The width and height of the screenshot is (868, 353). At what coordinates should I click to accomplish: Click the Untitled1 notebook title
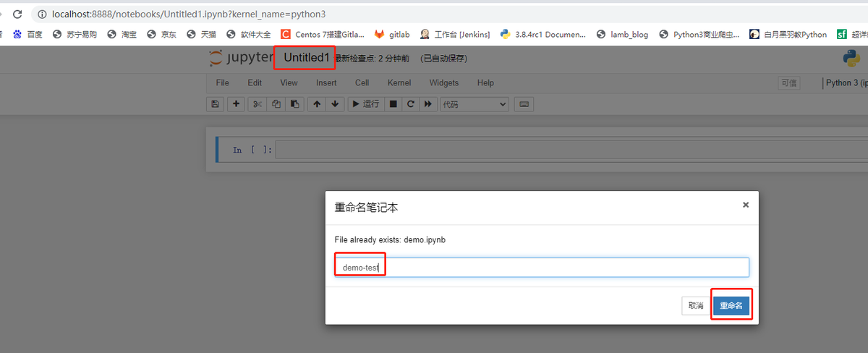coord(306,57)
